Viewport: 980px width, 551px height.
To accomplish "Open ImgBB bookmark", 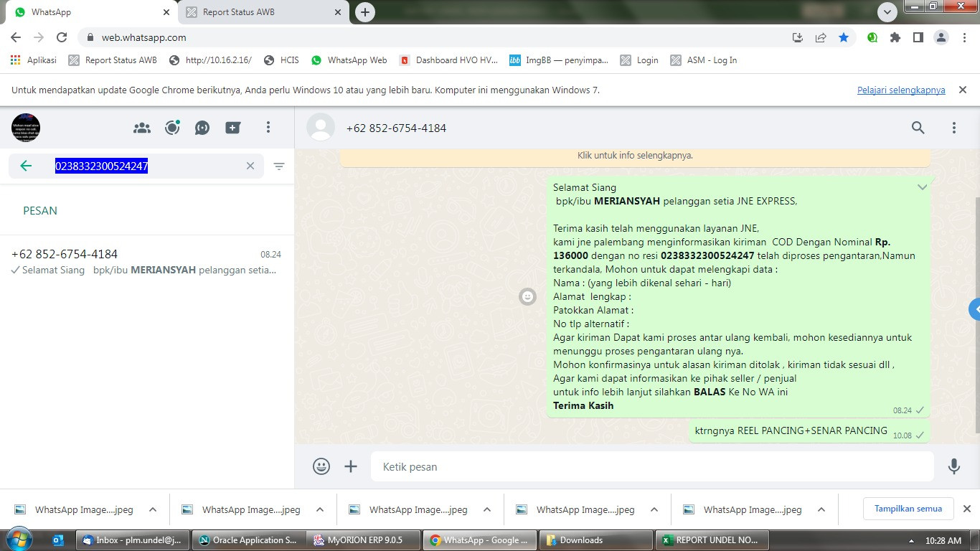I will pyautogui.click(x=559, y=60).
